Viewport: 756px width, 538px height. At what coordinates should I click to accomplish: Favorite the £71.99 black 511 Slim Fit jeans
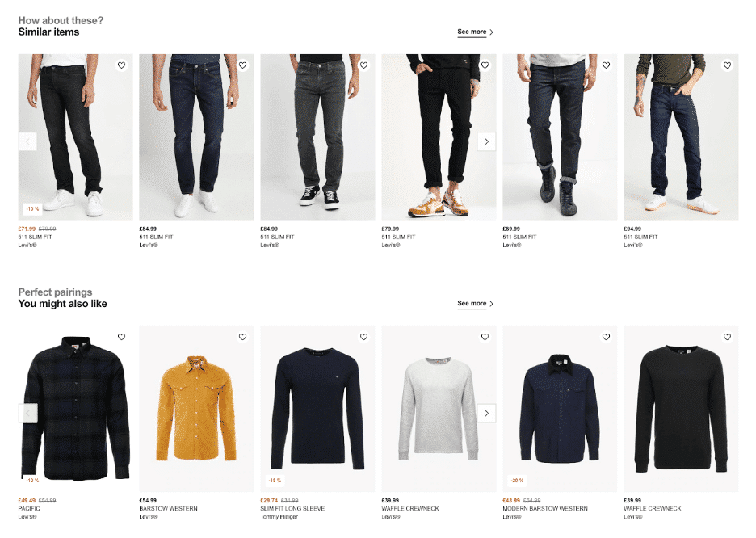pyautogui.click(x=121, y=65)
